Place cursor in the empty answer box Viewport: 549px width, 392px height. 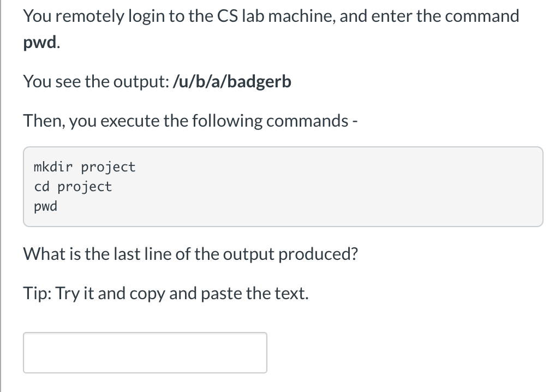tap(145, 352)
